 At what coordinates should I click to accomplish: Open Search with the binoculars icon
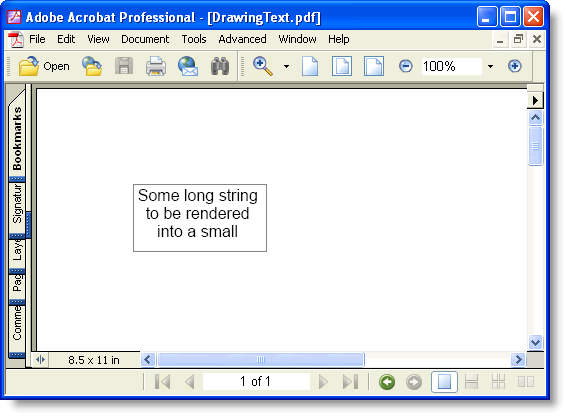[220, 66]
